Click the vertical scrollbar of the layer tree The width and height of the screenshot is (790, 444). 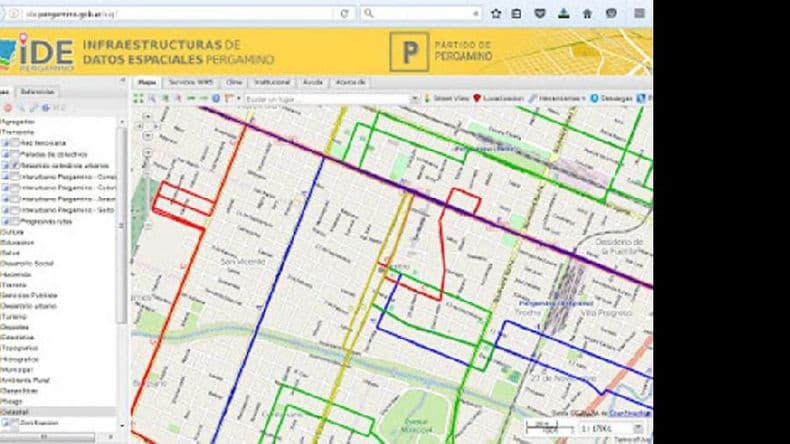[122, 224]
